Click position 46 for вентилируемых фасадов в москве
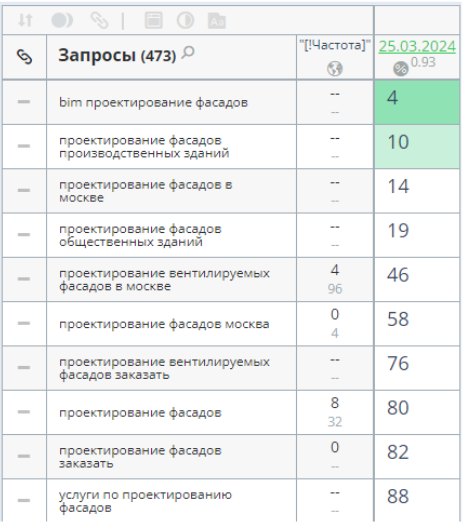This screenshot has height=530, width=465. pyautogui.click(x=417, y=279)
